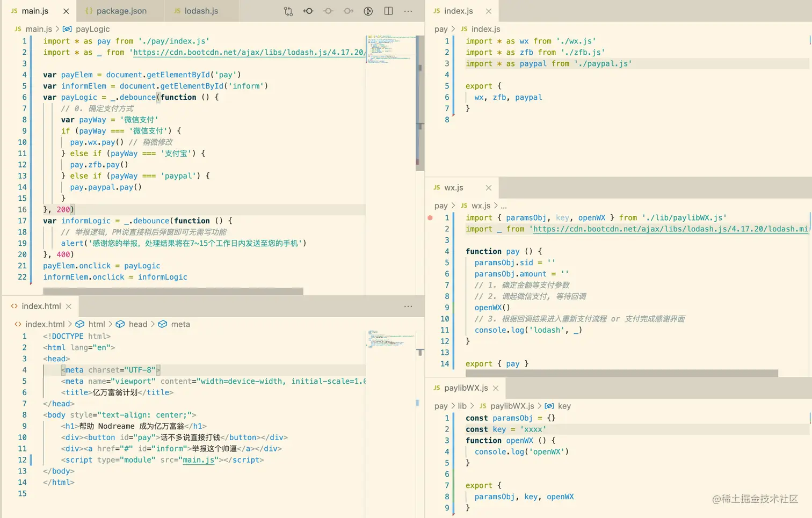Click the dimmed next revision arrow icon
Screen dimensions: 812x518
(348, 11)
